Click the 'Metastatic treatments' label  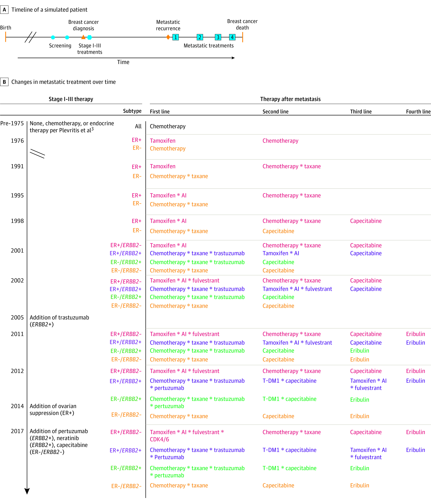[x=209, y=46]
